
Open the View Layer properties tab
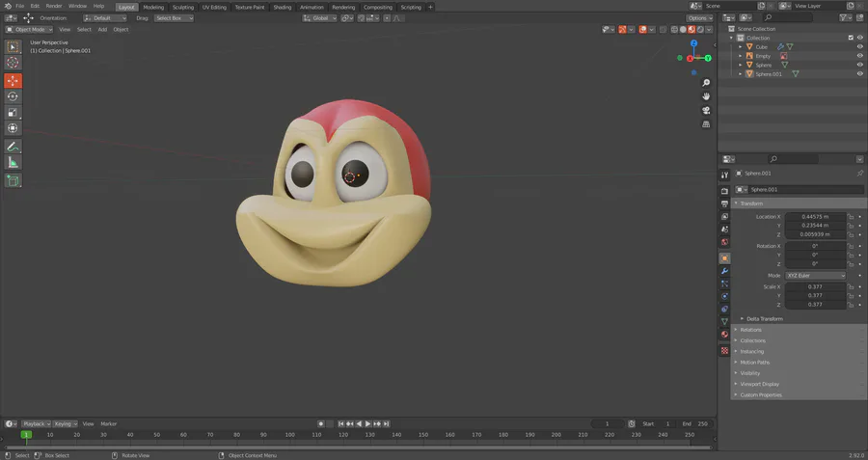click(x=724, y=216)
